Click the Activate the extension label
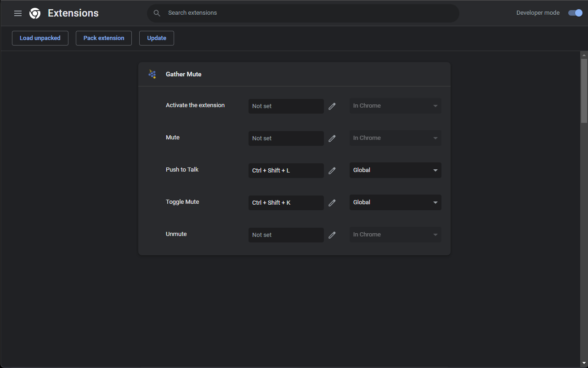This screenshot has height=368, width=588. coord(195,105)
